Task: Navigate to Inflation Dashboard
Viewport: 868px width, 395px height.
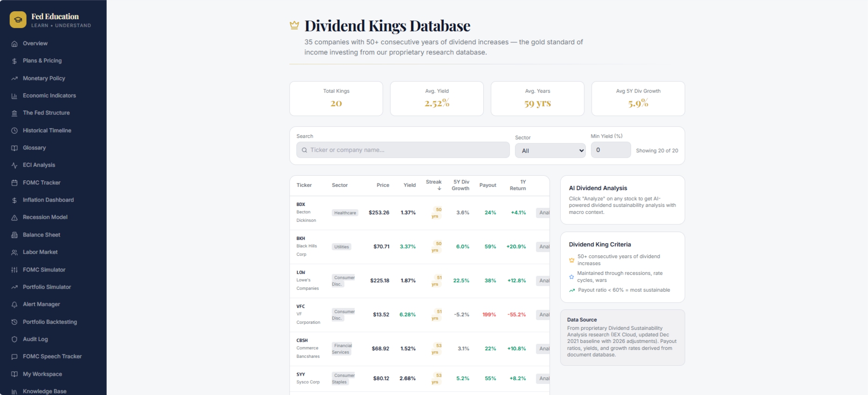Action: (48, 200)
